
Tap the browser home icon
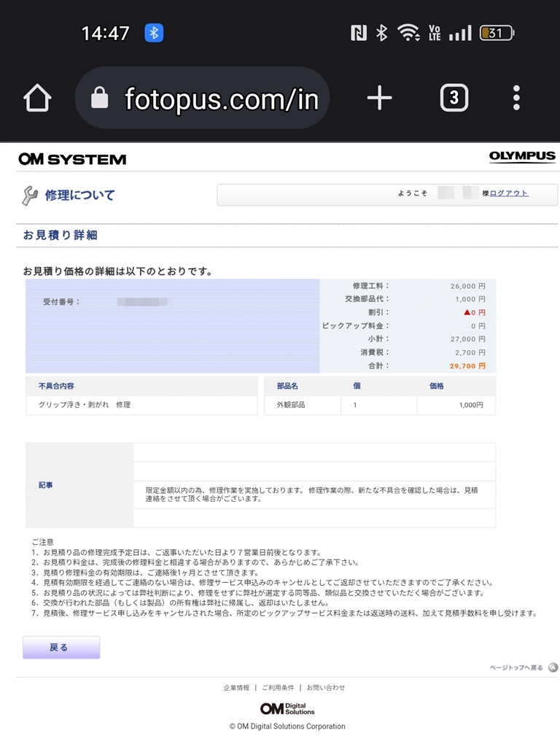click(x=37, y=98)
